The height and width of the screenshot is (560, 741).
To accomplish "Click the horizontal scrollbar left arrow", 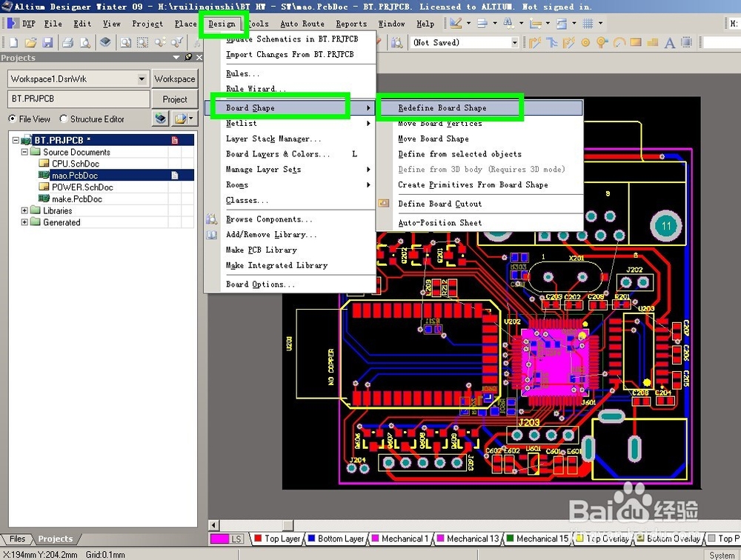I will click(213, 525).
